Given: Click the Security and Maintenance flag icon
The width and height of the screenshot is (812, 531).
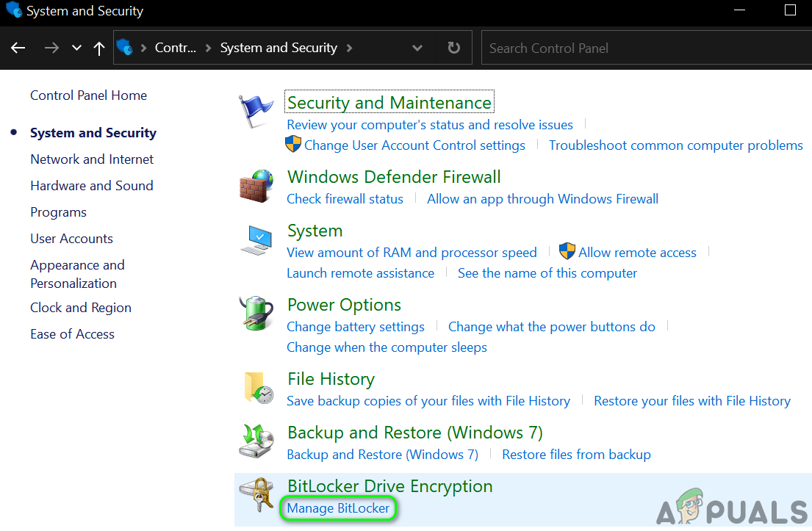Looking at the screenshot, I should [256, 112].
